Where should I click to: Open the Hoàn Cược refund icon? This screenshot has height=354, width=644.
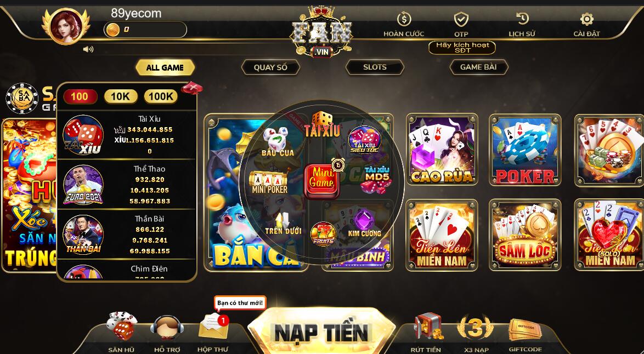point(404,19)
